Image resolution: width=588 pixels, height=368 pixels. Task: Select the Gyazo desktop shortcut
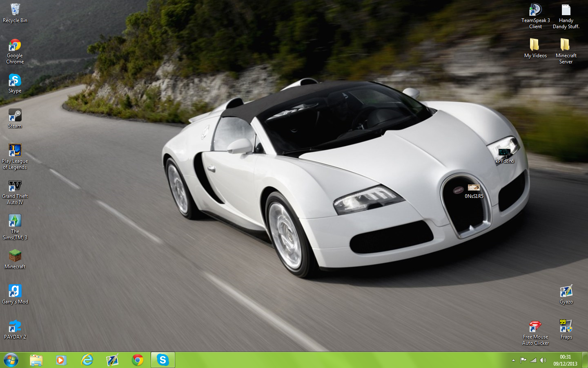click(x=566, y=294)
